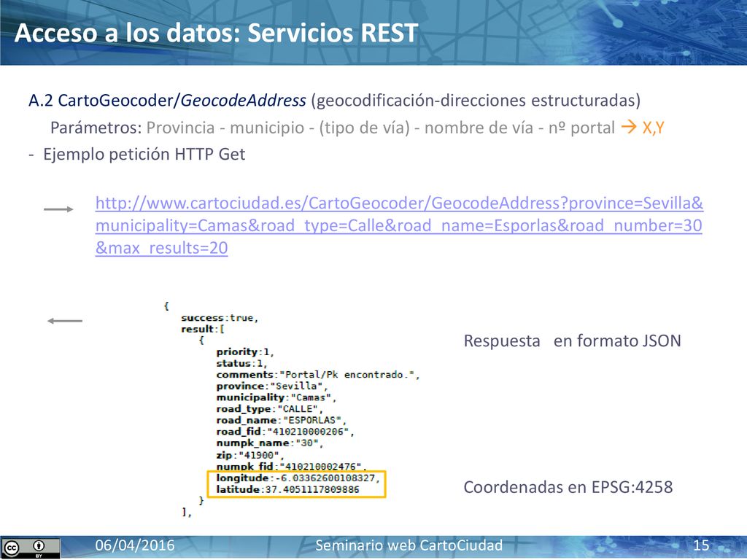Click the 'priority:1' JSON line

click(245, 352)
